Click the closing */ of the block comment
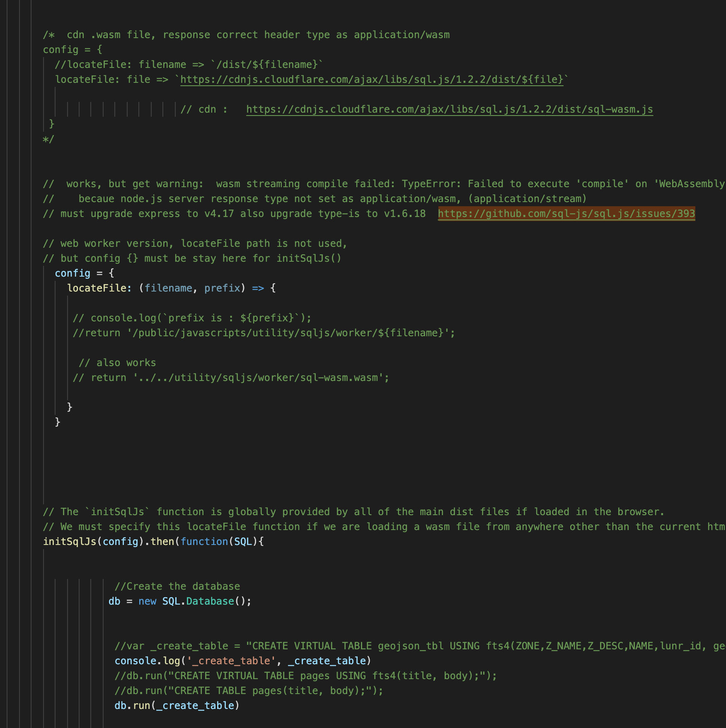The image size is (726, 728). [48, 138]
